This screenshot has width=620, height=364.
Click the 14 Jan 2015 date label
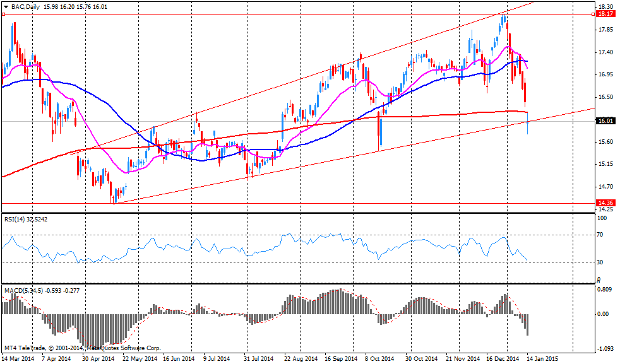click(542, 358)
